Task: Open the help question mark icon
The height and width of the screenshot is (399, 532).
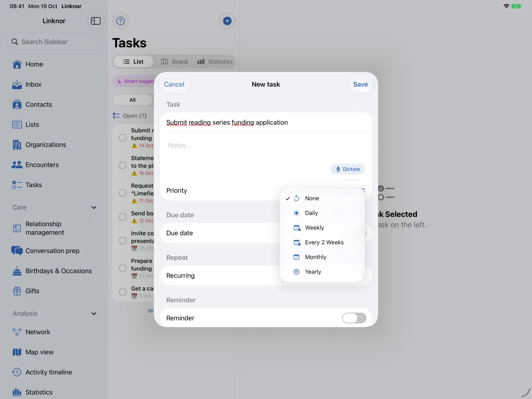Action: 120,21
